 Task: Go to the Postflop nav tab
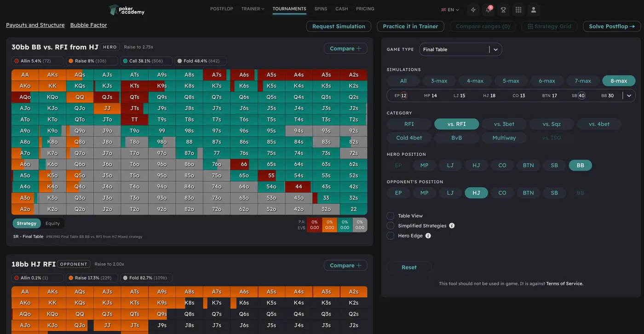click(221, 9)
